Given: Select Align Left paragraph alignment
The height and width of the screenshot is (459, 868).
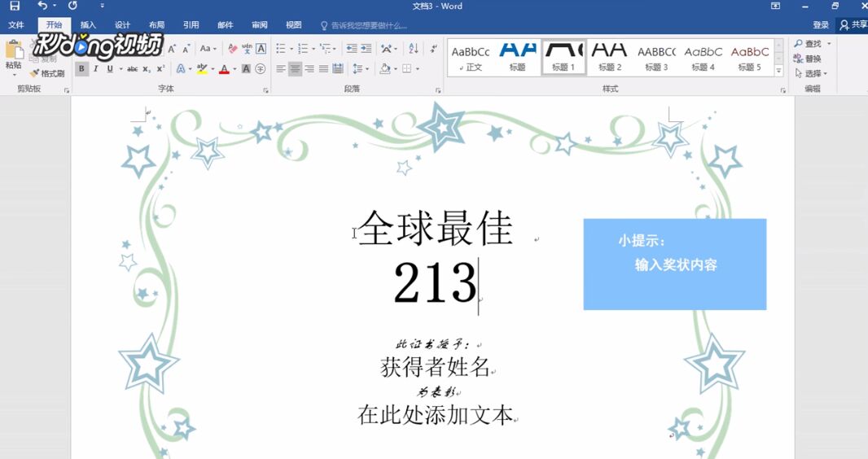Looking at the screenshot, I should [x=281, y=68].
